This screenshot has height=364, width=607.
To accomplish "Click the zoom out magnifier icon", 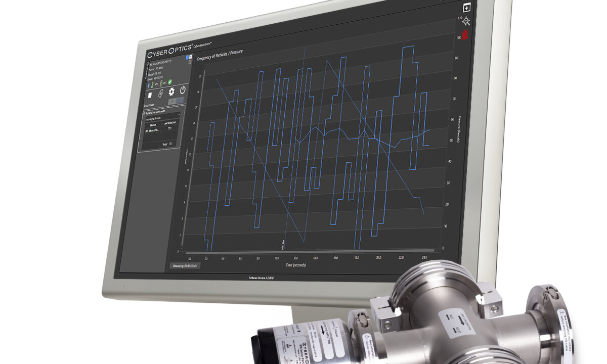I will 466,21.
